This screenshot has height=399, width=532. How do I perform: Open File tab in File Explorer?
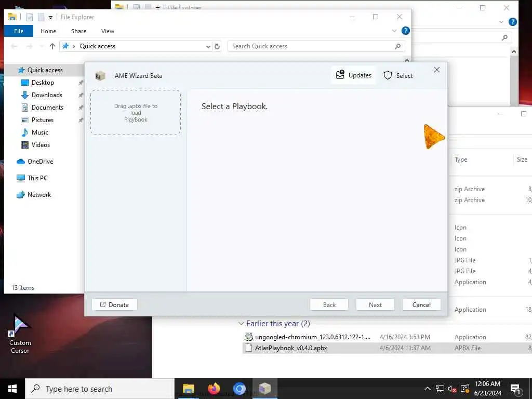19,31
